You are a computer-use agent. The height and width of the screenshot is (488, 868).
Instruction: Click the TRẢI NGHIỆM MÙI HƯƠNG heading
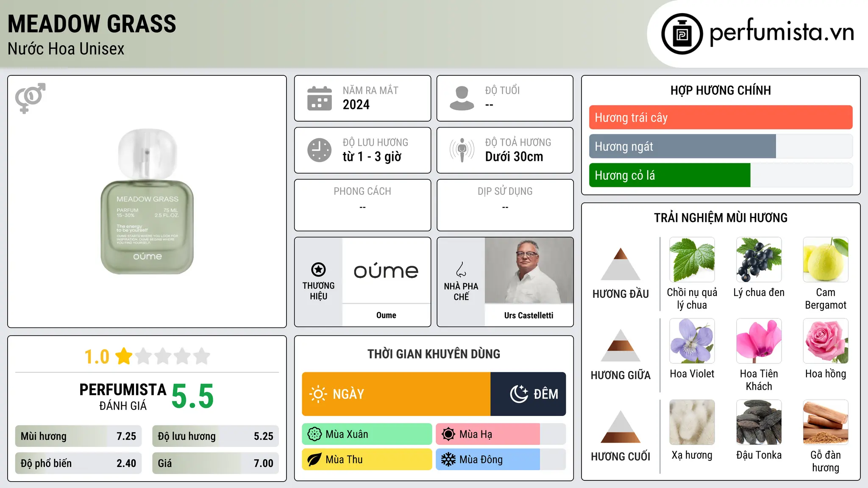721,218
